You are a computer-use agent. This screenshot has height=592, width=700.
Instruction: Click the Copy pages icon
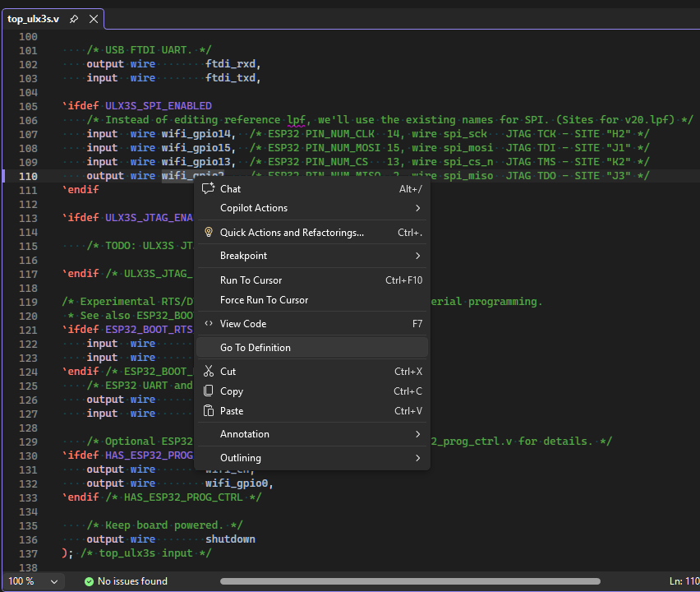(209, 391)
